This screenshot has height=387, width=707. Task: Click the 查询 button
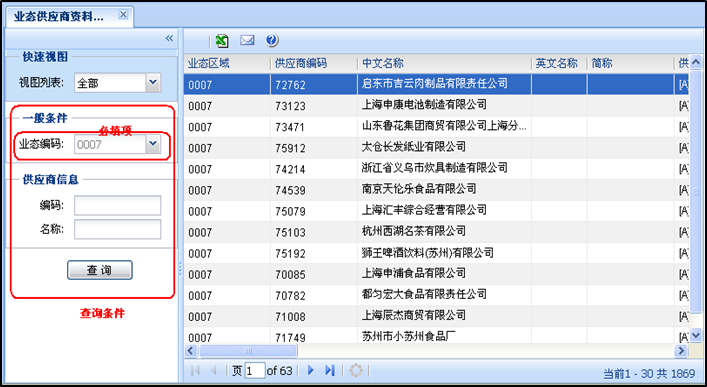point(100,270)
